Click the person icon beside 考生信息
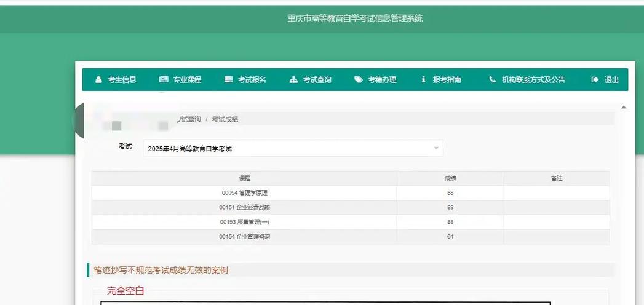This screenshot has height=305, width=644. 98,80
